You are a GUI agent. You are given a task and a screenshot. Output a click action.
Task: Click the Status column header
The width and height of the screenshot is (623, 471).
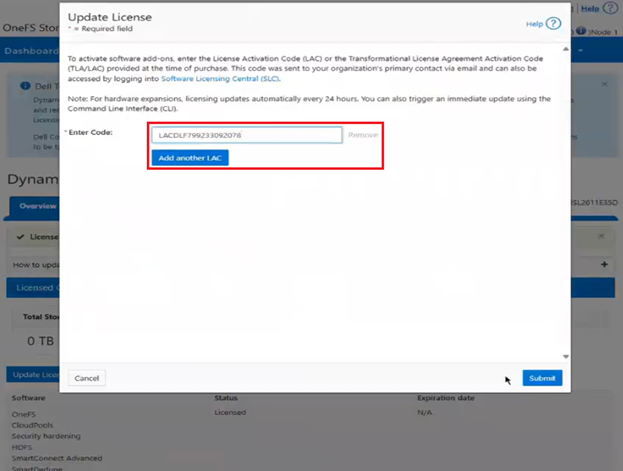(x=226, y=398)
